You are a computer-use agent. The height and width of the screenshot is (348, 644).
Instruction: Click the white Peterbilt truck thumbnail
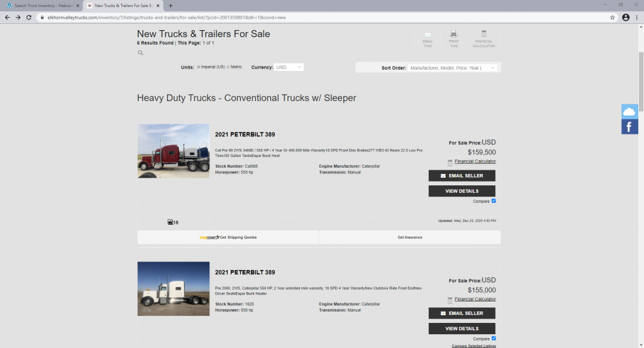pyautogui.click(x=174, y=289)
